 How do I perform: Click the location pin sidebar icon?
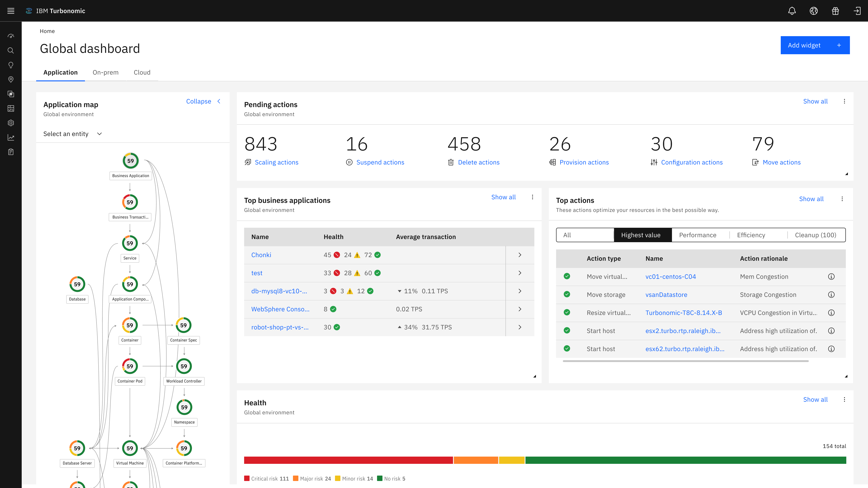[x=11, y=80]
